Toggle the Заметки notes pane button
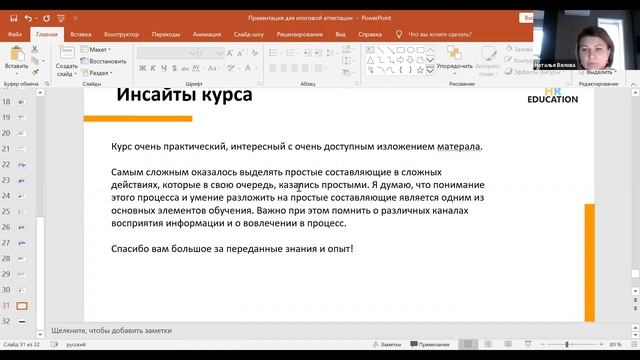This screenshot has width=640, height=360. point(387,344)
